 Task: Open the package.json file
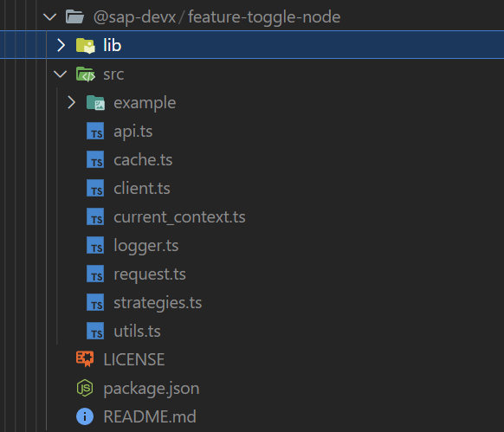tap(252, 389)
